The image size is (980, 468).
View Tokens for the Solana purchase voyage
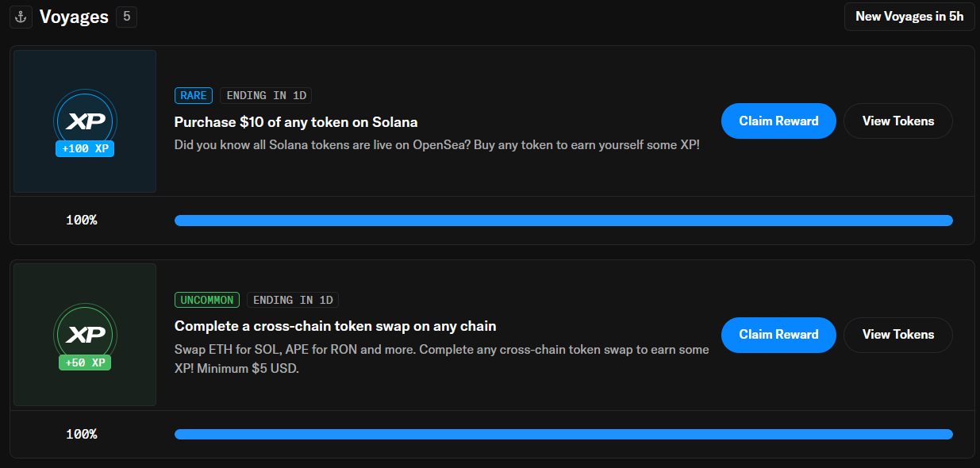(x=897, y=121)
